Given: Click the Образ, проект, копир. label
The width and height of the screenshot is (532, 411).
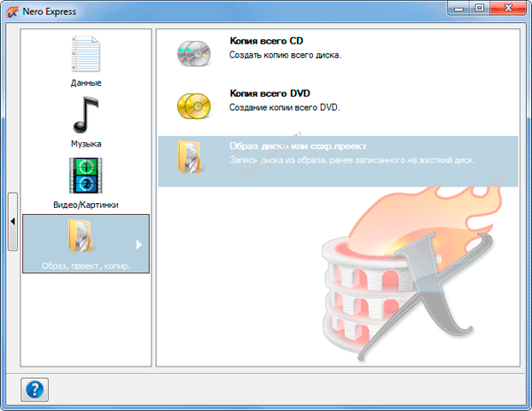Looking at the screenshot, I should tap(86, 265).
